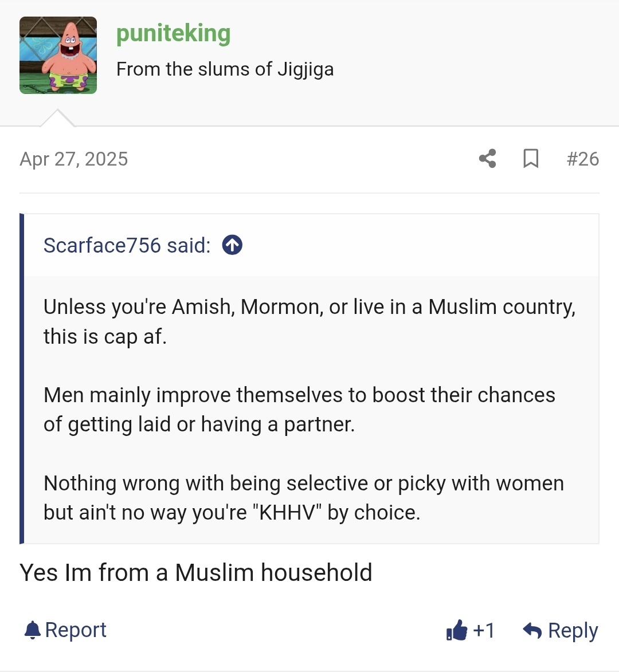Click the thumbs-up like icon
Image resolution: width=619 pixels, height=672 pixels.
[457, 631]
